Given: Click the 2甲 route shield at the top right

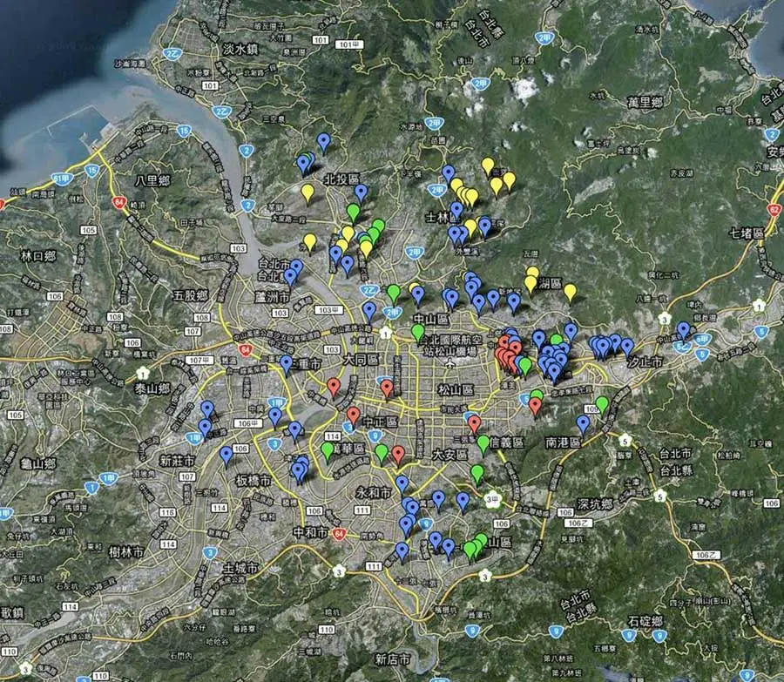Looking at the screenshot, I should (544, 37).
